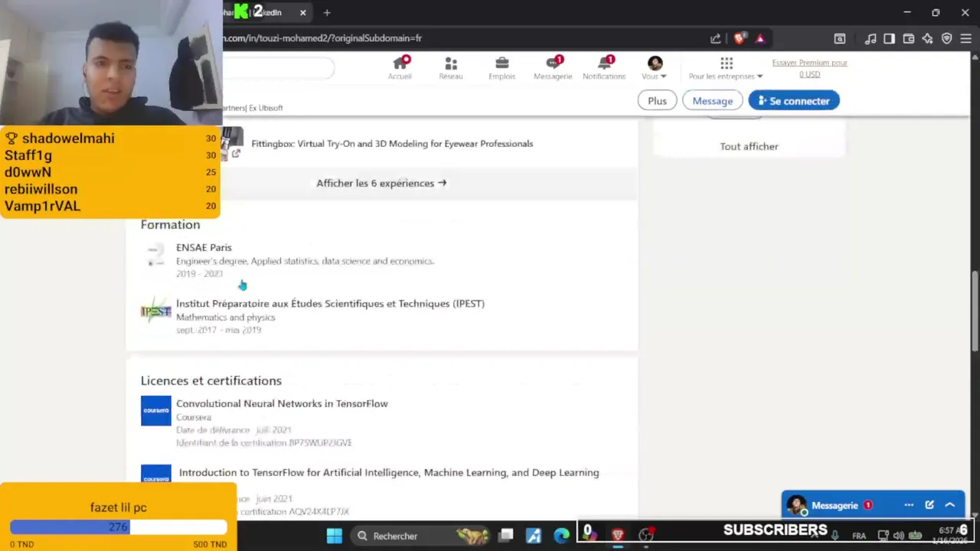
Task: Open the Emplois briefcase icon
Action: (x=502, y=67)
